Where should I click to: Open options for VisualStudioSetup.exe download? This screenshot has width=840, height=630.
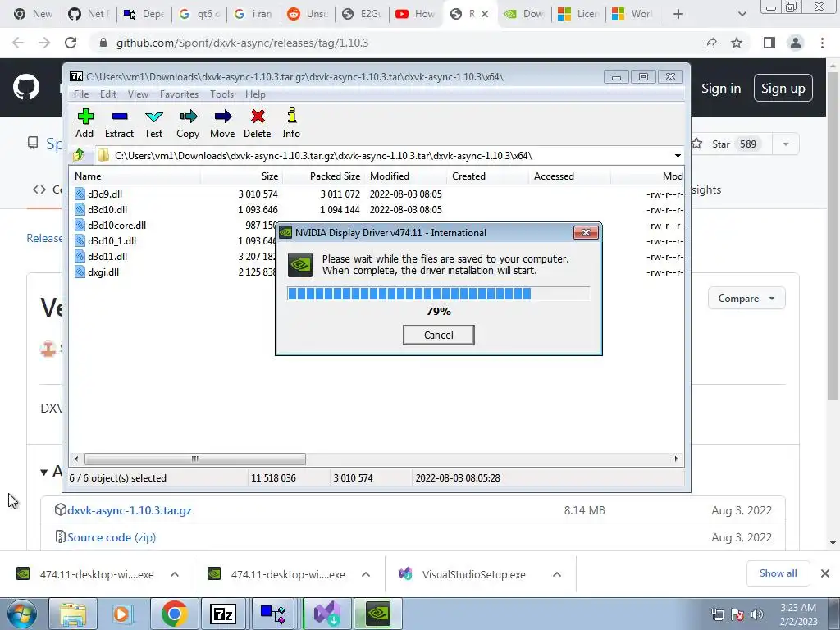557,574
